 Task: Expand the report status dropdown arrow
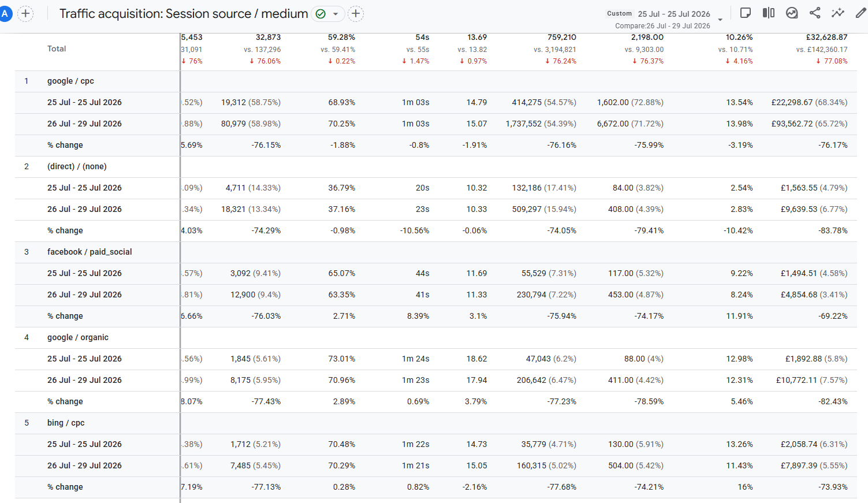(x=336, y=14)
